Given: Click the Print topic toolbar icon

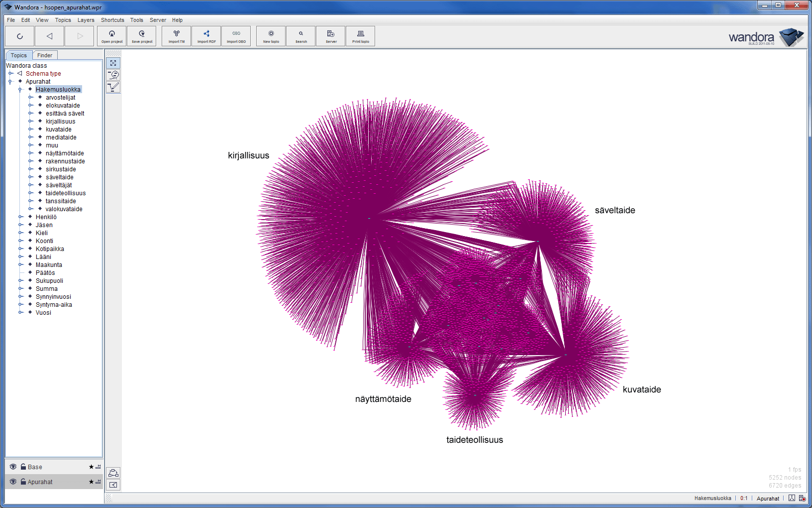Looking at the screenshot, I should [x=361, y=36].
